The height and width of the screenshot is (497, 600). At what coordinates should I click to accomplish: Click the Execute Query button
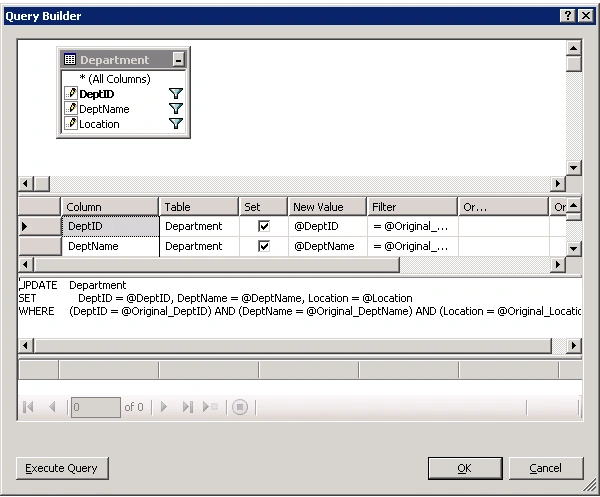[62, 468]
